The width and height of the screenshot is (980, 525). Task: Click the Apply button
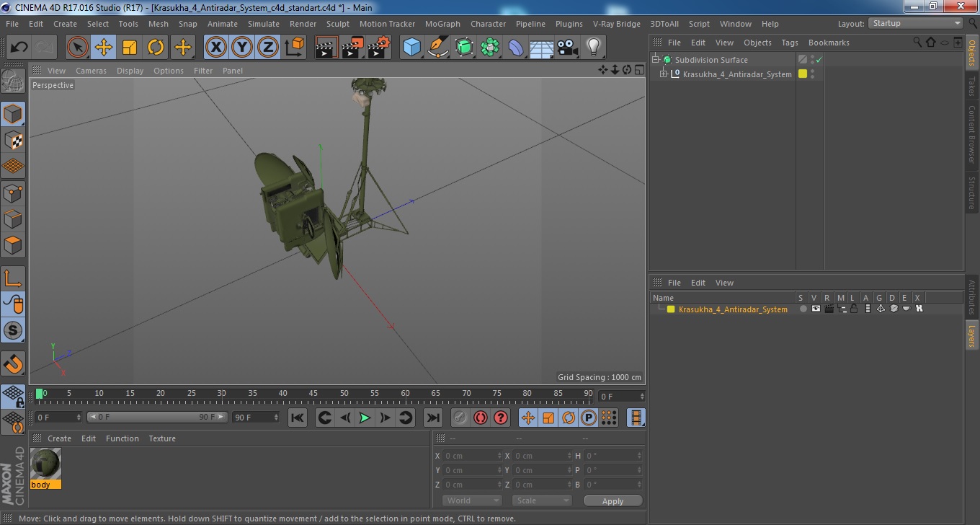click(612, 501)
